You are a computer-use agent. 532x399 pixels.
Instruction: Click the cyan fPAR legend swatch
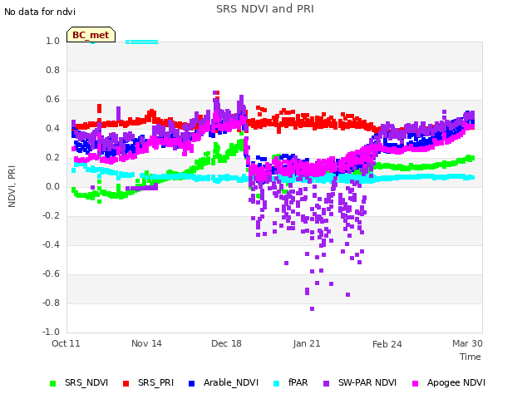pos(277,383)
